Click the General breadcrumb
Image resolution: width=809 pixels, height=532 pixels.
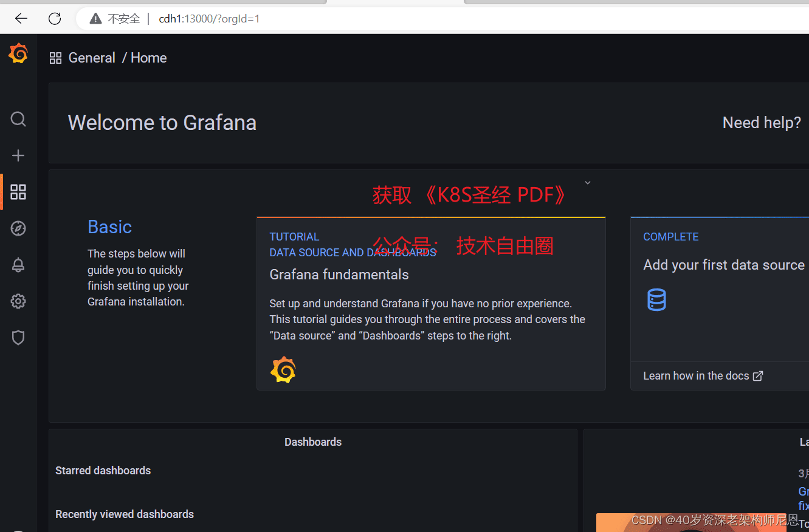pos(92,58)
